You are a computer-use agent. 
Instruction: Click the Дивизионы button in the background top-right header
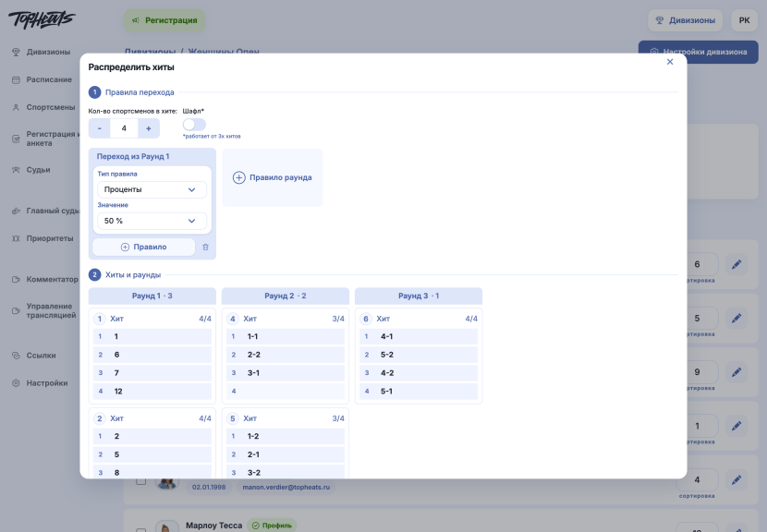pos(686,20)
